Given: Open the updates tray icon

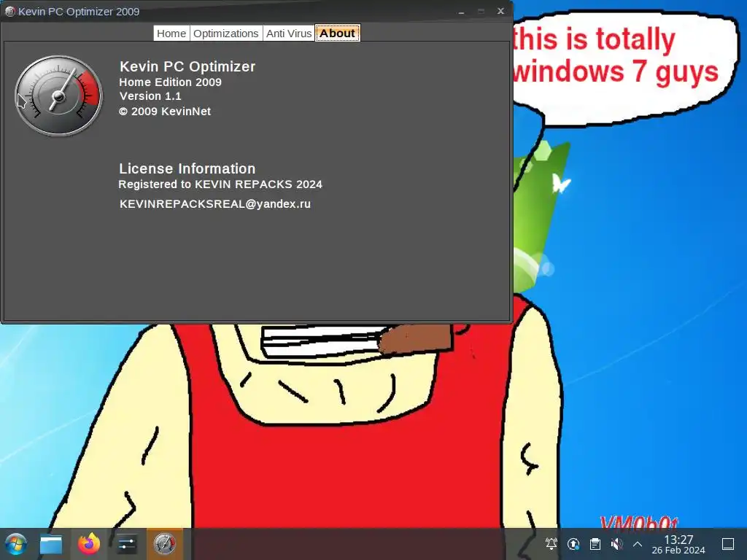Looking at the screenshot, I should (x=573, y=544).
